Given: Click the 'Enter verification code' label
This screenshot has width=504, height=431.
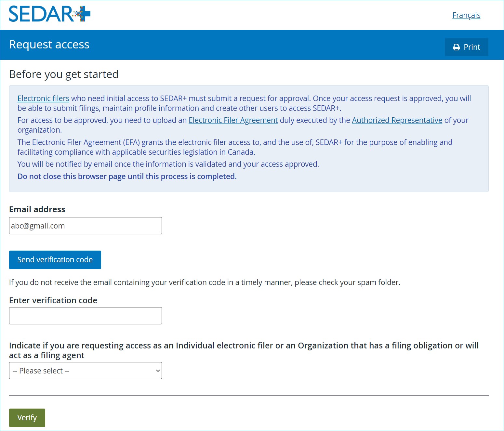Looking at the screenshot, I should (53, 300).
